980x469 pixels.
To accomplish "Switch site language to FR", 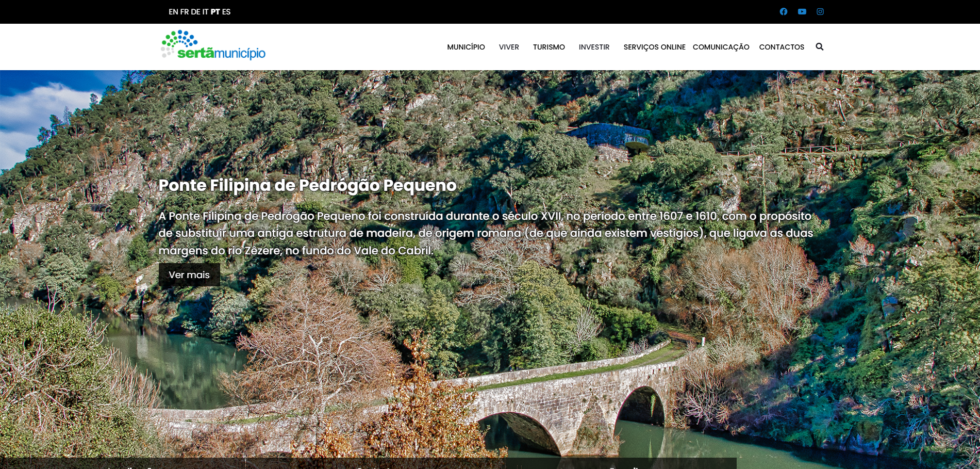I will pyautogui.click(x=184, y=12).
